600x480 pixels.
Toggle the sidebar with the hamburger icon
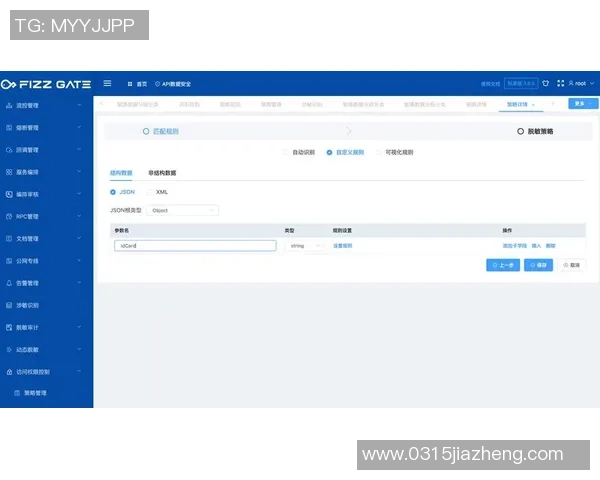(107, 83)
